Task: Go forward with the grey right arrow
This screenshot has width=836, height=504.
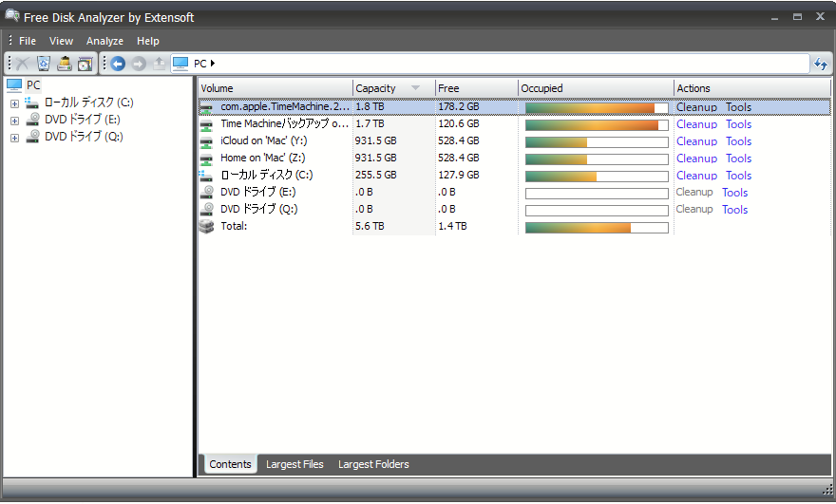Action: click(x=139, y=64)
